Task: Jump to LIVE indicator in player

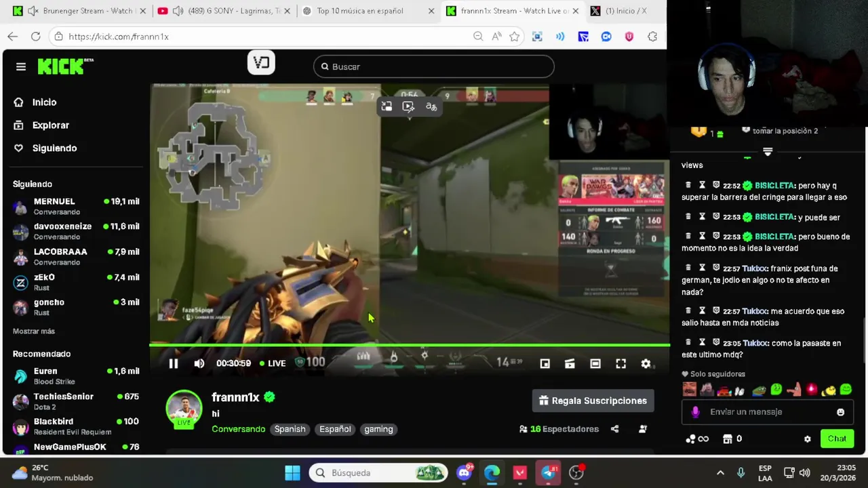Action: 272,364
